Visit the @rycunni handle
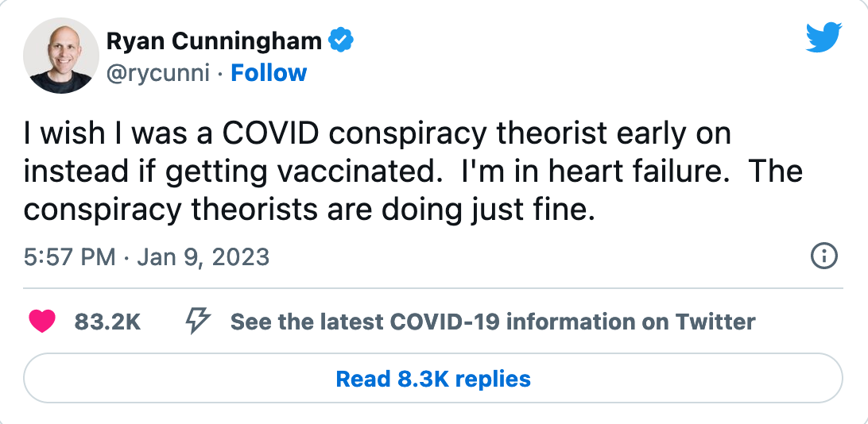The width and height of the screenshot is (868, 424). (x=157, y=73)
